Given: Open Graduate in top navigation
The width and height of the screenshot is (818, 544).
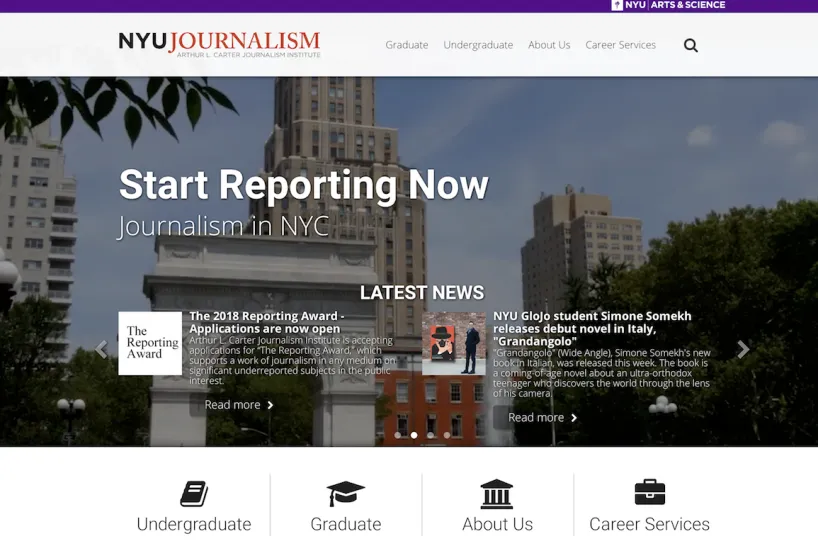Looking at the screenshot, I should click(407, 45).
